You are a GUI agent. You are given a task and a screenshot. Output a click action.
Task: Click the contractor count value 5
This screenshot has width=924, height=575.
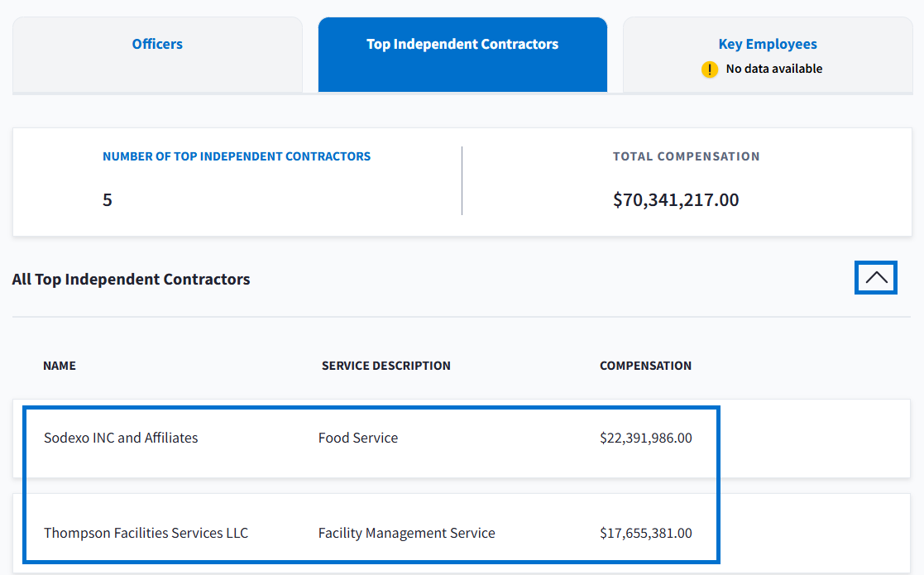pyautogui.click(x=108, y=200)
